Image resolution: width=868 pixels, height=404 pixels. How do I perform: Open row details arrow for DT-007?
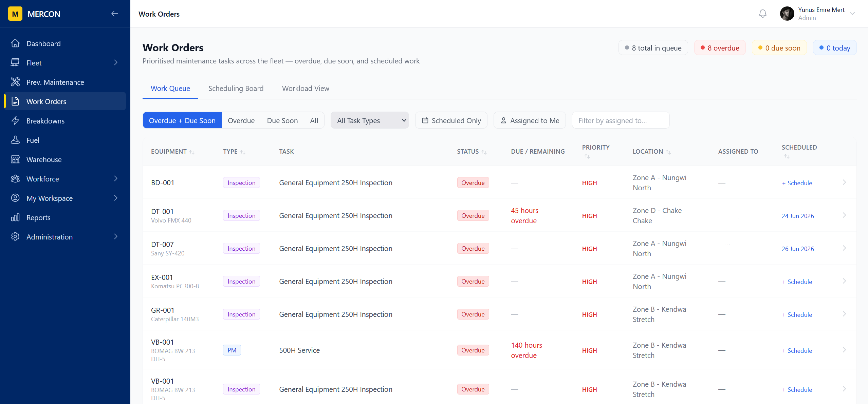tap(844, 248)
